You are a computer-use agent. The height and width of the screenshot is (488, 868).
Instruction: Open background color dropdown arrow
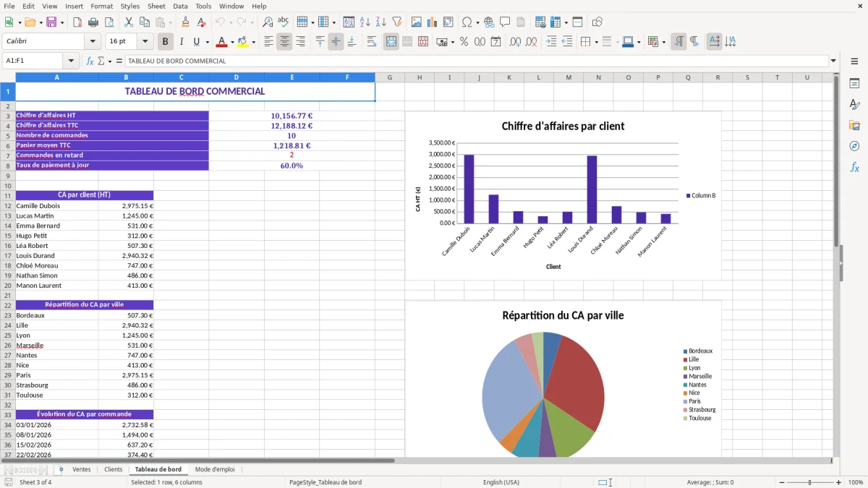[x=253, y=42]
